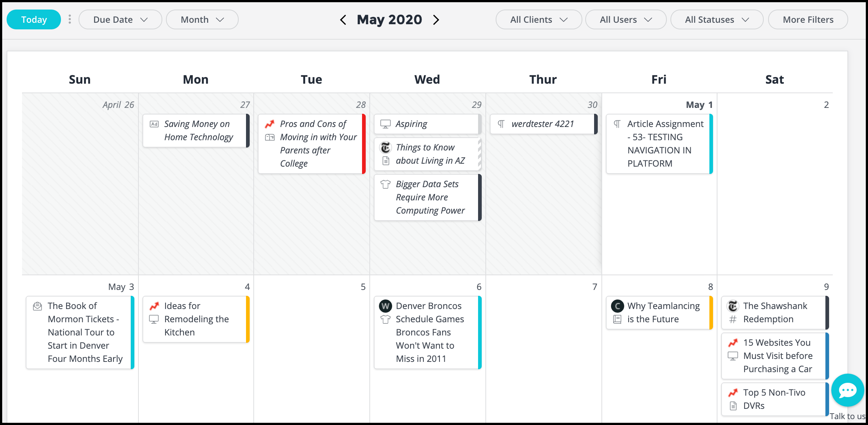Click the three-dot options icon beside Today
The image size is (868, 425).
70,19
